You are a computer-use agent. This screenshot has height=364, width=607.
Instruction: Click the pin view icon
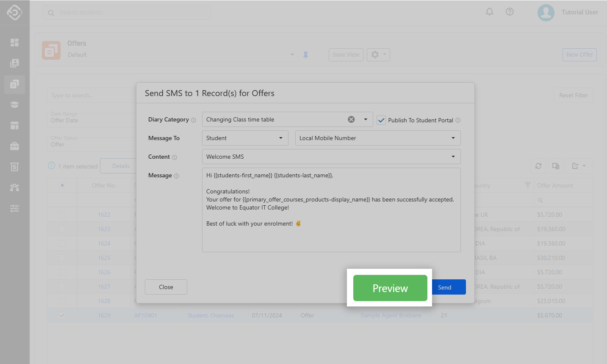click(x=305, y=55)
